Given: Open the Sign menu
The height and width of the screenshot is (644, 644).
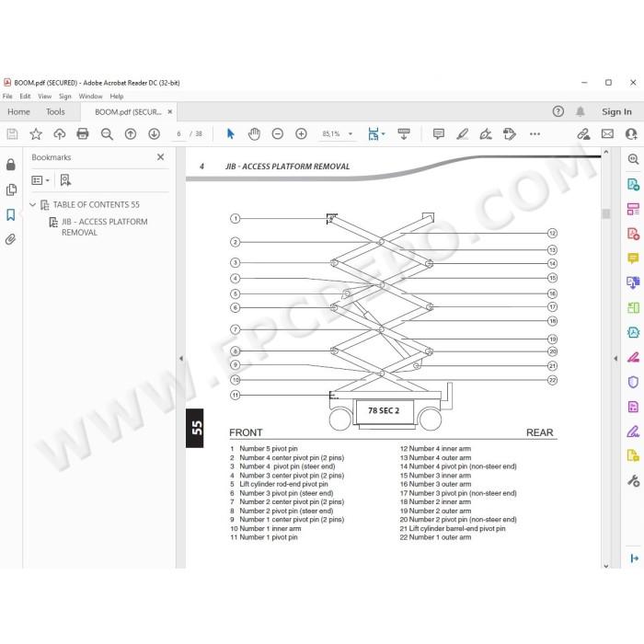Looking at the screenshot, I should 65,96.
